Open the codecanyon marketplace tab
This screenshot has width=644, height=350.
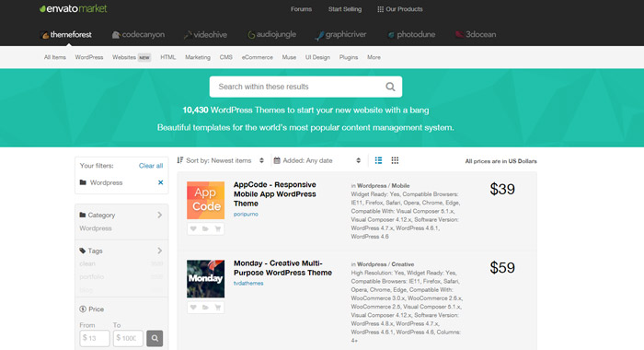click(138, 35)
